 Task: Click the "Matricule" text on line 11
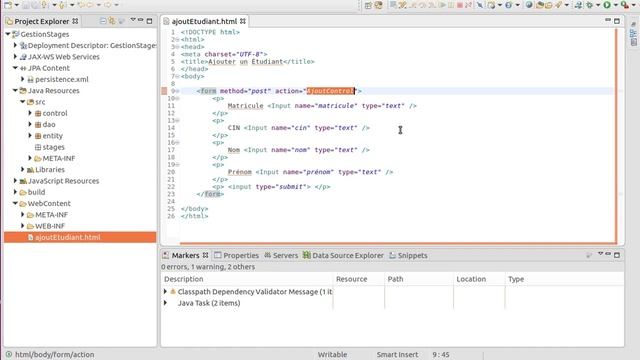pos(245,106)
